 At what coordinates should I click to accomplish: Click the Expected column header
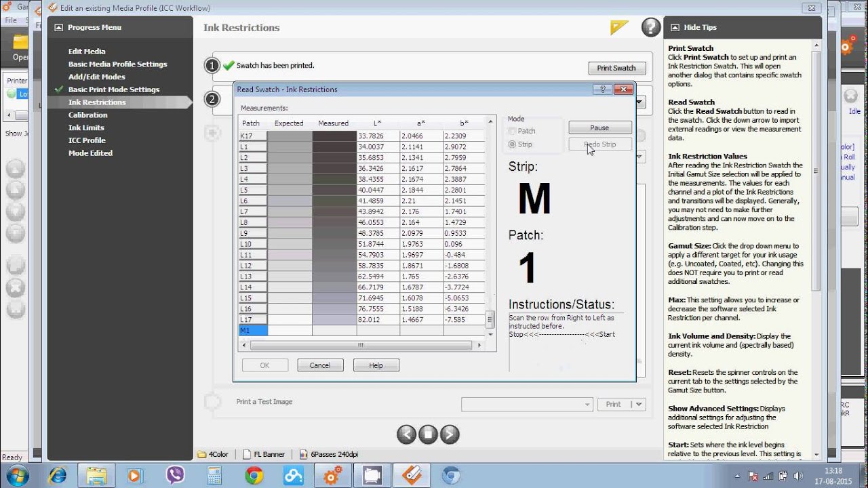(290, 123)
